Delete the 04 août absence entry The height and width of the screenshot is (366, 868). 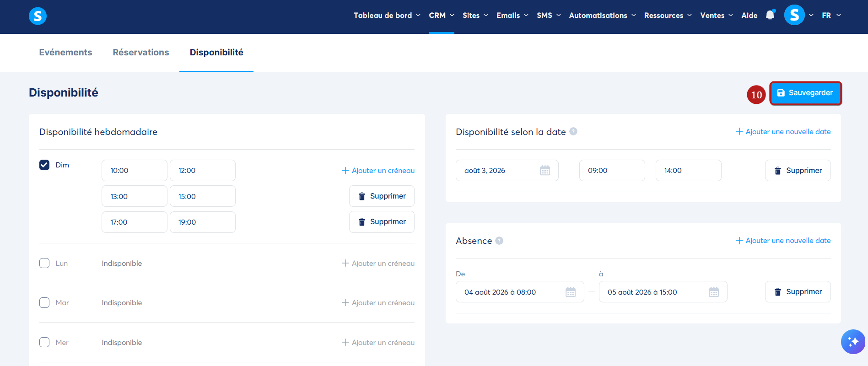(x=798, y=292)
